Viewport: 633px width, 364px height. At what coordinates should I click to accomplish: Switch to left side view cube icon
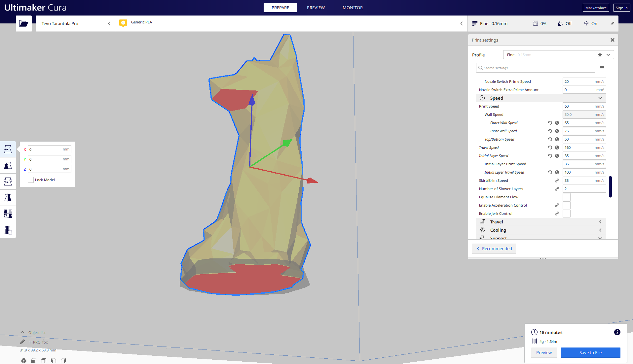(54, 361)
